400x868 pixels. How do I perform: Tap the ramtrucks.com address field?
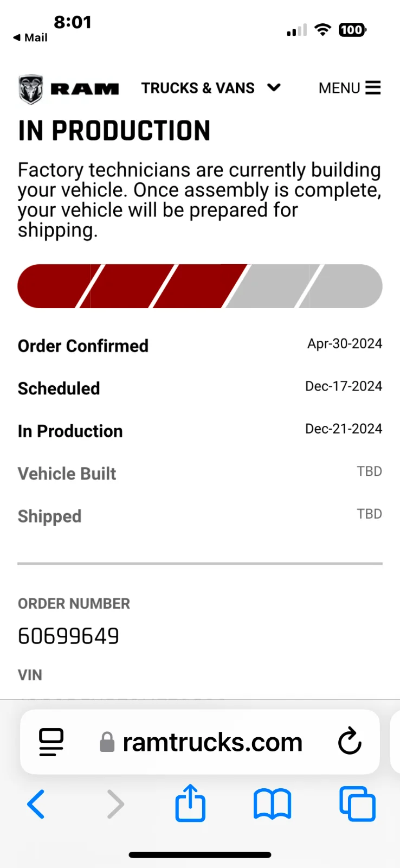pos(200,742)
